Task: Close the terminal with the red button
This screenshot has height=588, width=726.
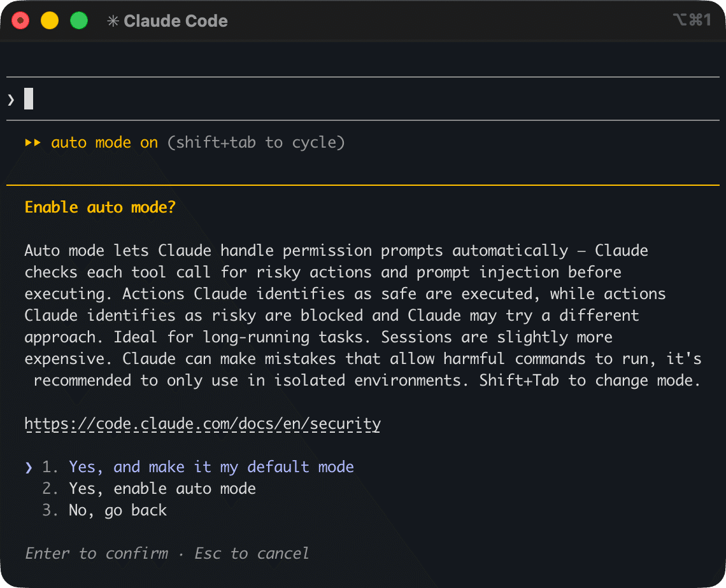Action: tap(20, 21)
